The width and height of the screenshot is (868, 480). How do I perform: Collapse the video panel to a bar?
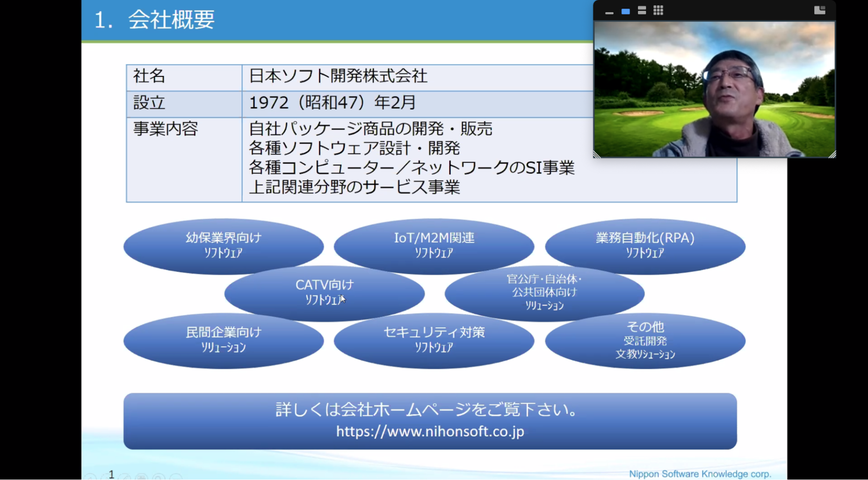point(609,13)
